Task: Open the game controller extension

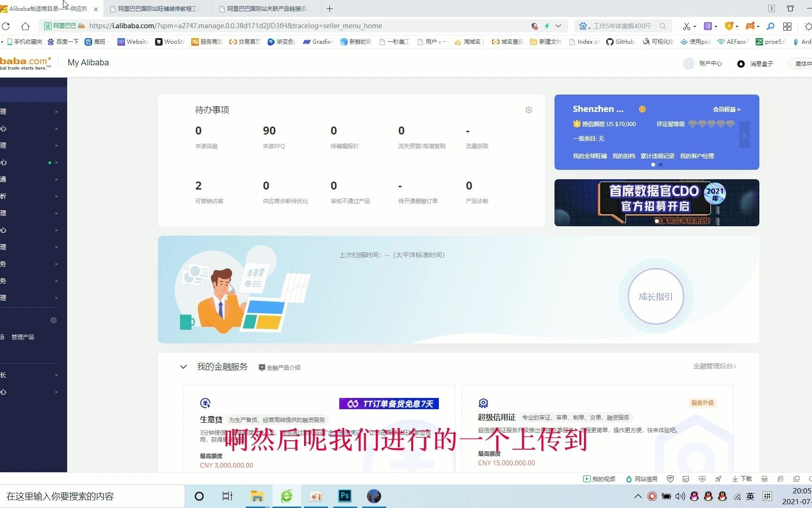Action: click(750, 26)
